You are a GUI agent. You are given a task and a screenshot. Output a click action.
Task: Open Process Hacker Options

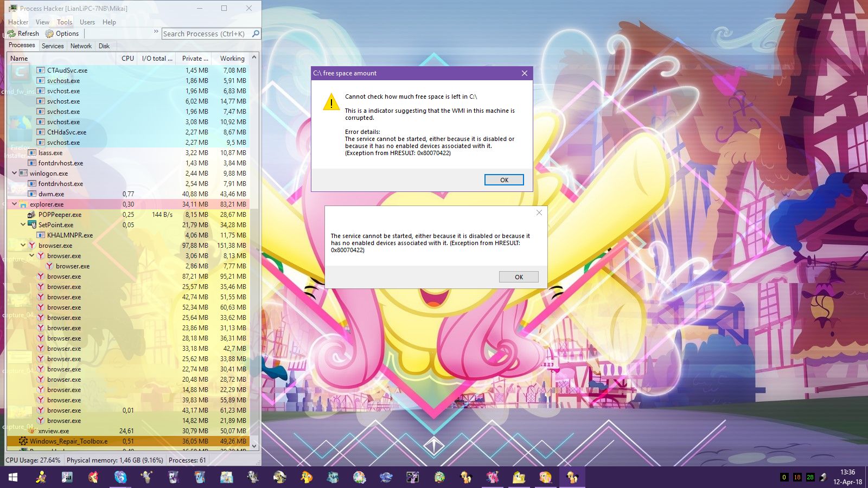point(62,34)
